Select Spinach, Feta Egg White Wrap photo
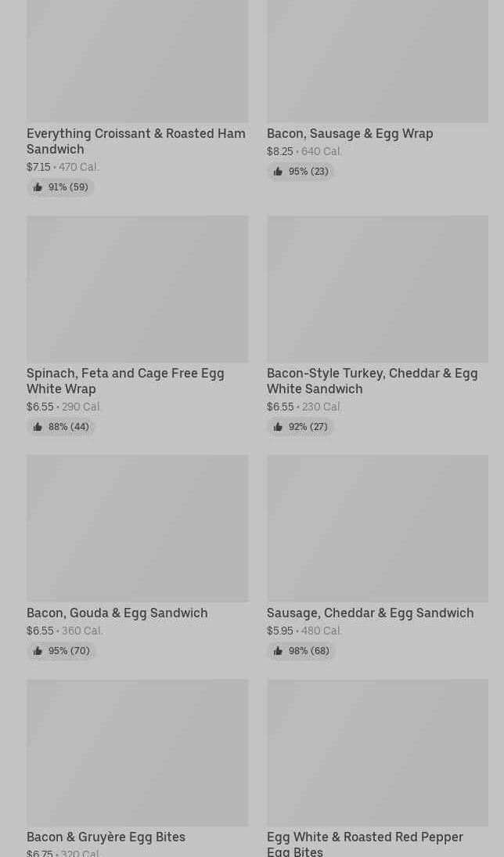Viewport: 504px width, 857px height. tap(137, 289)
